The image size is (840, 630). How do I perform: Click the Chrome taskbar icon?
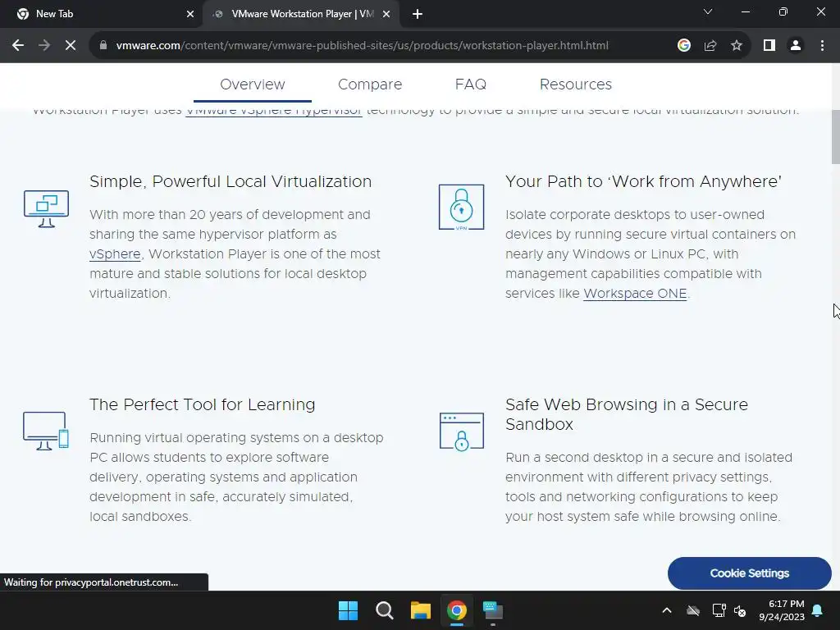tap(457, 610)
